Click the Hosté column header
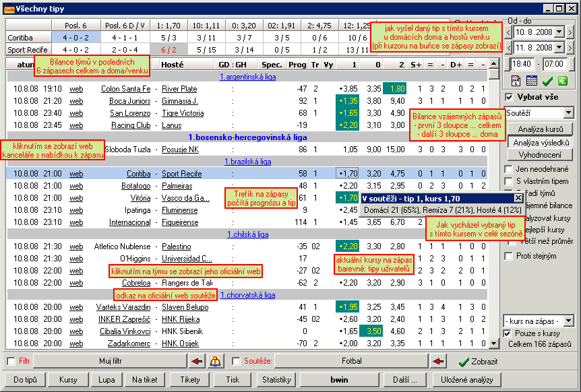581x392 pixels. tap(173, 65)
